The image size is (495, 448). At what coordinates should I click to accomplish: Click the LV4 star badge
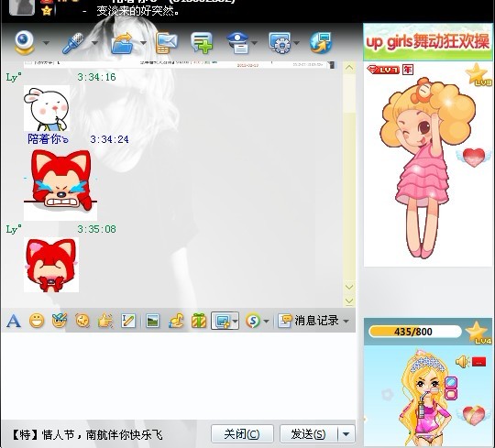478,333
